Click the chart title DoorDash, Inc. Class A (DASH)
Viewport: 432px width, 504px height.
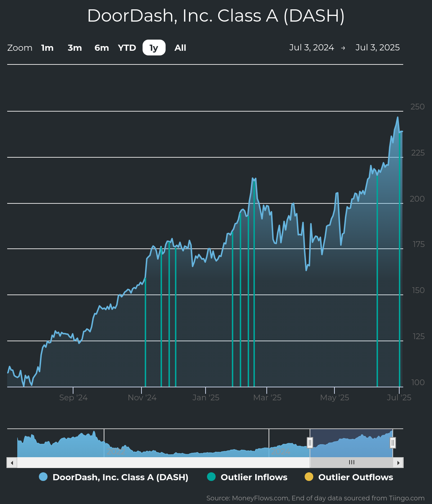216,16
